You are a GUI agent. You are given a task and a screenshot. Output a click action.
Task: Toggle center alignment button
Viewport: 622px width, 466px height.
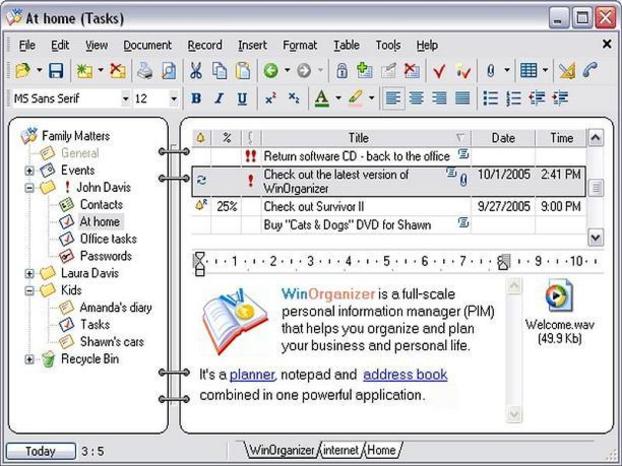pyautogui.click(x=416, y=98)
